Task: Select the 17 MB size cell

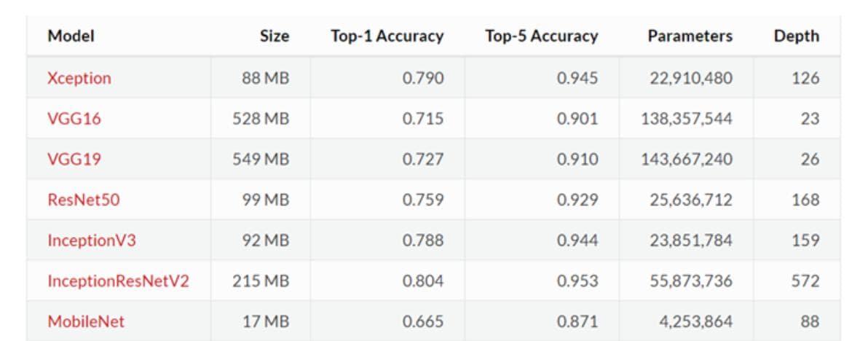Action: tap(266, 321)
